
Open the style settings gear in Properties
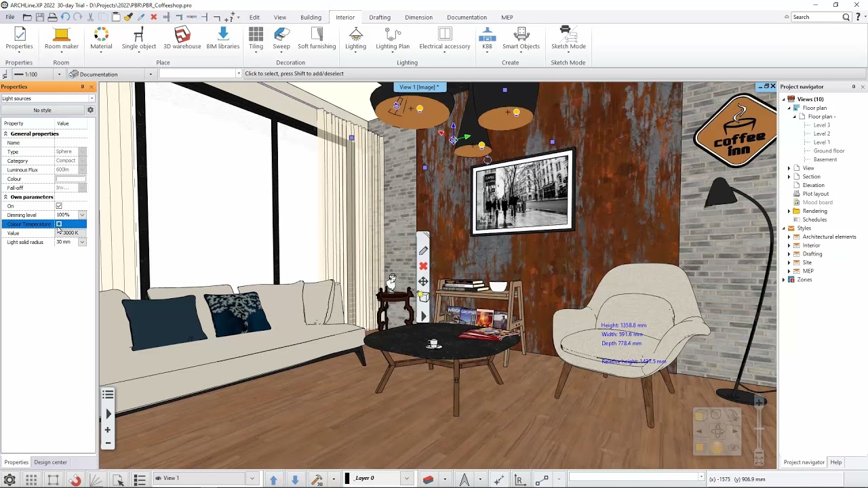click(x=90, y=110)
